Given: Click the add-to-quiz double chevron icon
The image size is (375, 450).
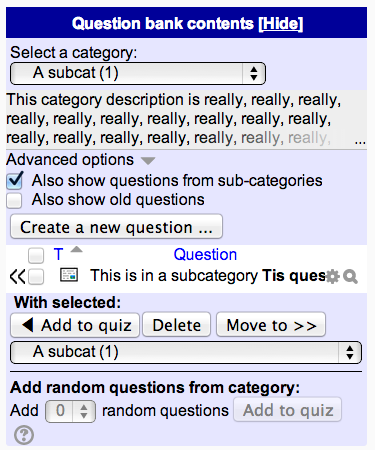Looking at the screenshot, I should click(x=17, y=277).
